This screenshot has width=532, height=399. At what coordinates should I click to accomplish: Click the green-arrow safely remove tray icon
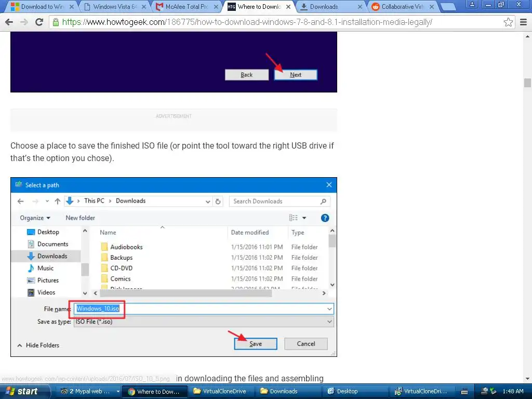pyautogui.click(x=494, y=391)
